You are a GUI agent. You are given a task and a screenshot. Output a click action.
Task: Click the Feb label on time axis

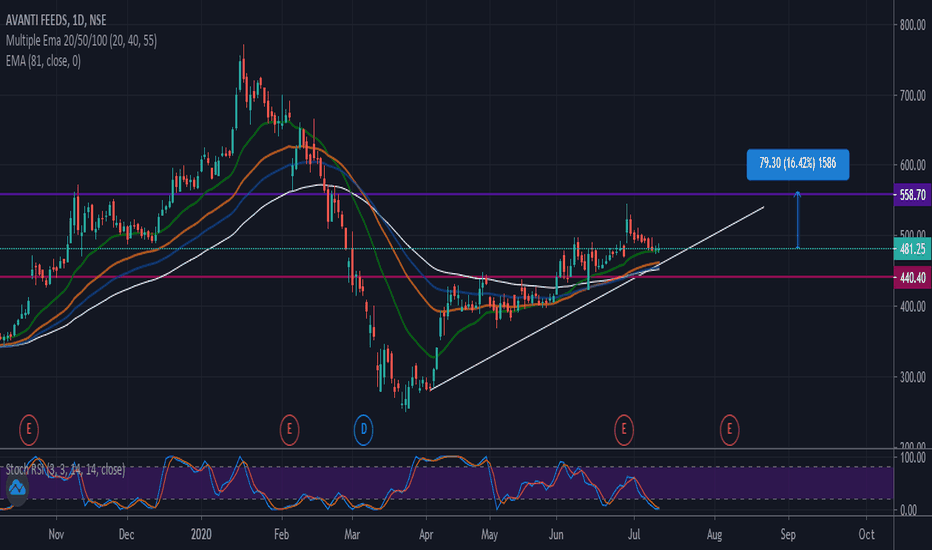click(281, 534)
